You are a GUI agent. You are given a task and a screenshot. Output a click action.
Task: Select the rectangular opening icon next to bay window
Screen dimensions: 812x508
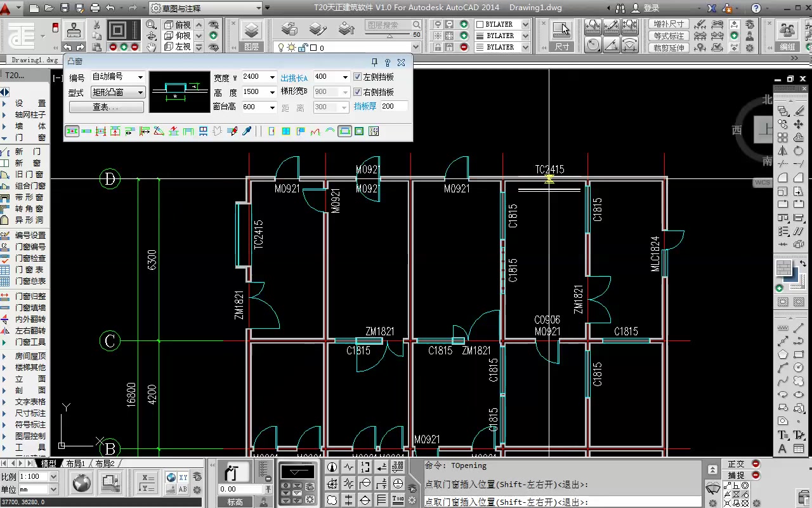coord(359,131)
